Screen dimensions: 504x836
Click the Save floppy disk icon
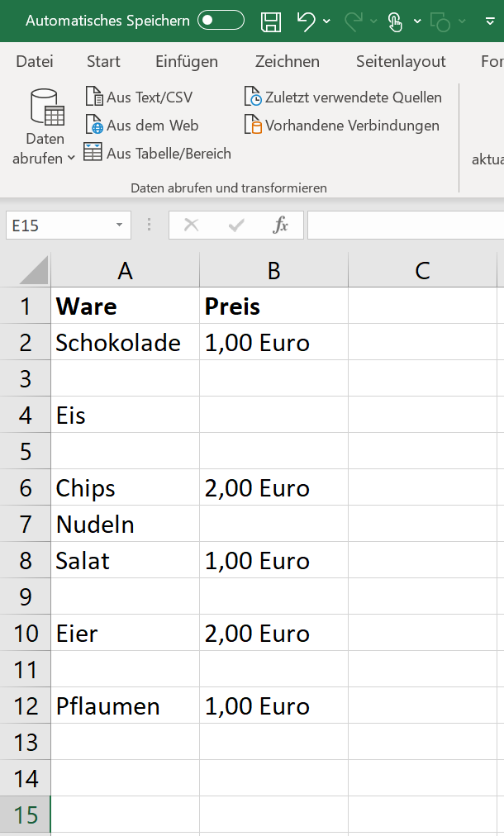(271, 21)
